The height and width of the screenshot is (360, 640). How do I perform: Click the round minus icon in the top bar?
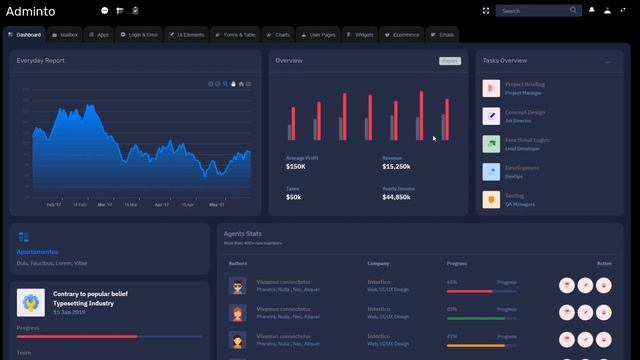tap(104, 11)
